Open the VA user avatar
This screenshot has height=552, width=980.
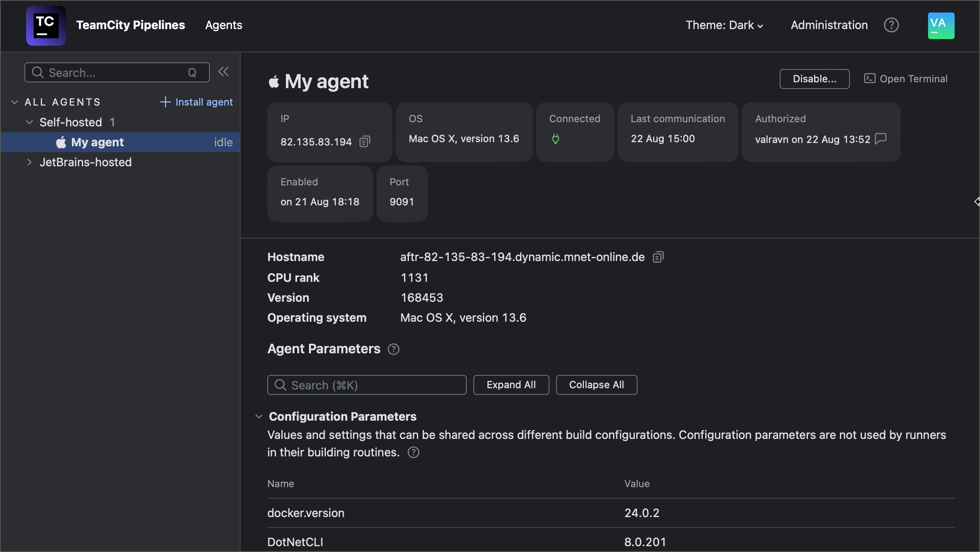pyautogui.click(x=941, y=25)
